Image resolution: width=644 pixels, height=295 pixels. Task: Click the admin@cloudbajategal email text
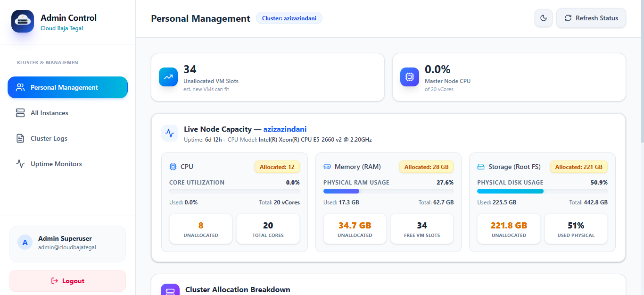[67, 247]
